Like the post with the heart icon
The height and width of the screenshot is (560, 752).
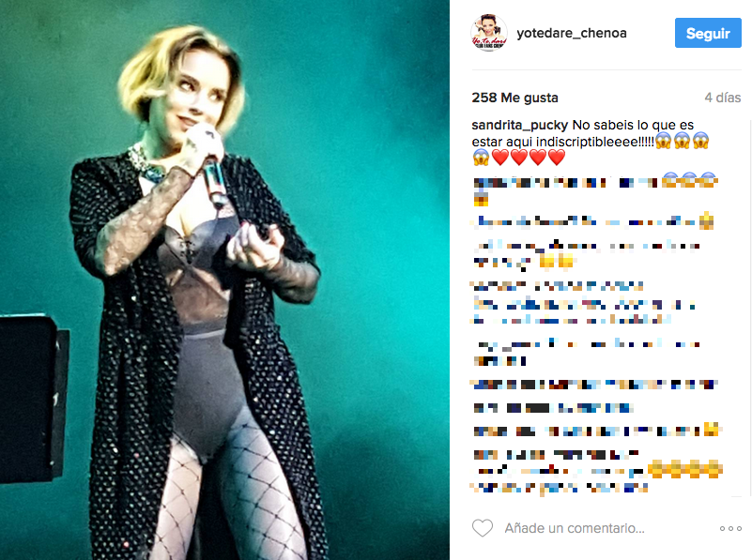pos(483,528)
